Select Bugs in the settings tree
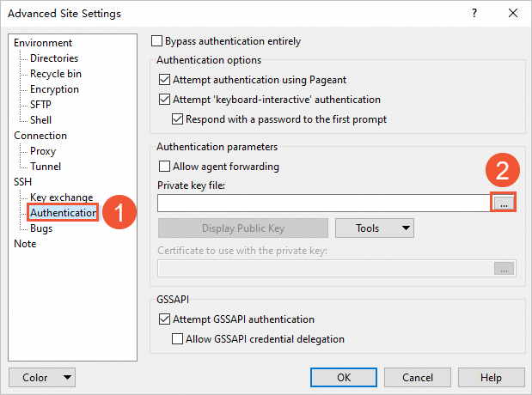532x395 pixels. click(x=41, y=228)
